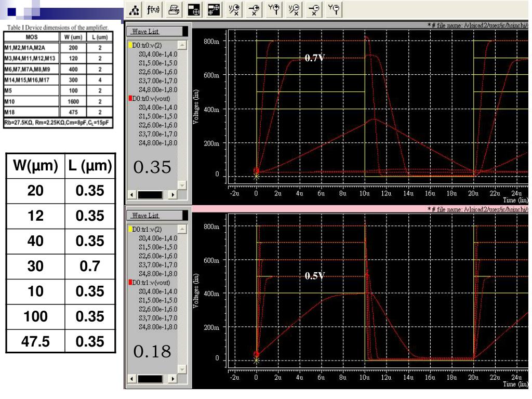This screenshot has width=532, height=399.
Task: Click the zoom in X and Y icon
Action: (234, 10)
